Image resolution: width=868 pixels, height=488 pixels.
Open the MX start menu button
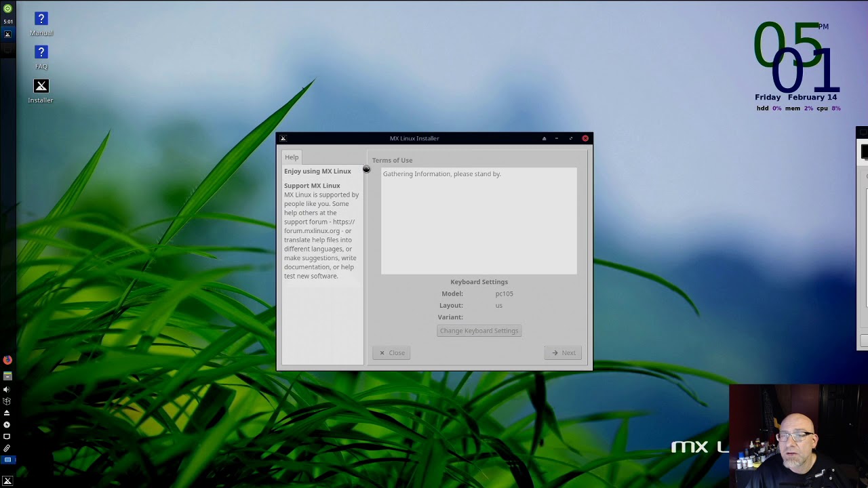pyautogui.click(x=7, y=481)
